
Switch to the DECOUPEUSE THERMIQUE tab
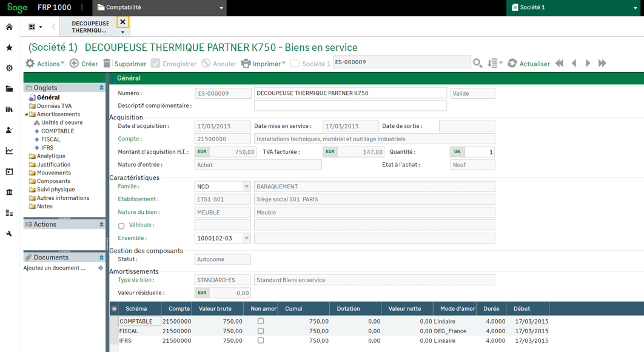[89, 26]
